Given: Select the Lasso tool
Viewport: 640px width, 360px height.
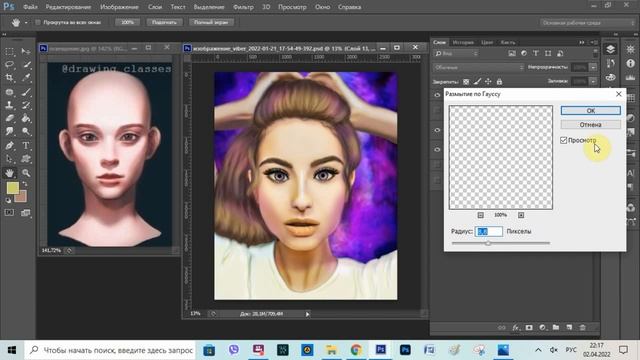Looking at the screenshot, I should coord(9,64).
